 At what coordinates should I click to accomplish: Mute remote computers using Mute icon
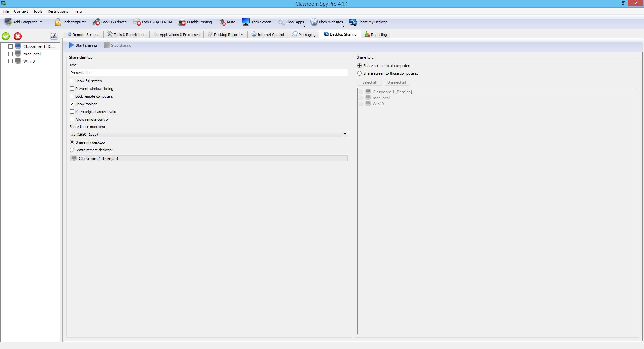click(222, 22)
